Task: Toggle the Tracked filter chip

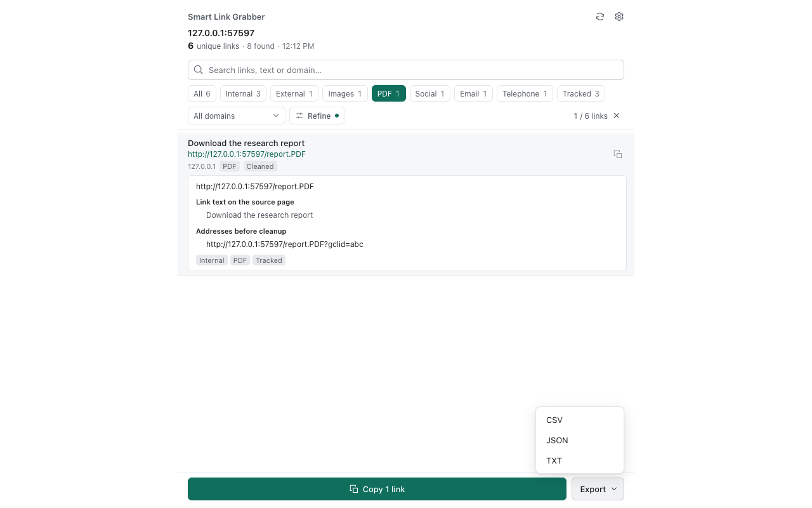Action: (581, 93)
